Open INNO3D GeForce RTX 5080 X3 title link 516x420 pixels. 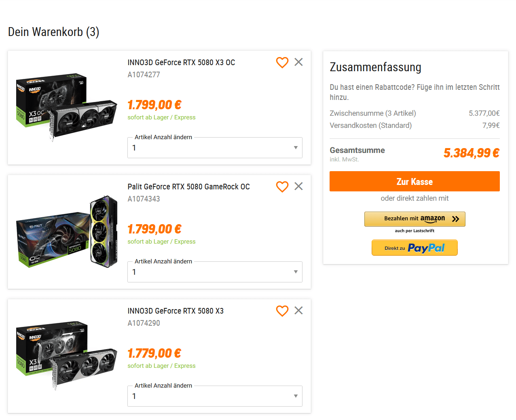click(176, 311)
